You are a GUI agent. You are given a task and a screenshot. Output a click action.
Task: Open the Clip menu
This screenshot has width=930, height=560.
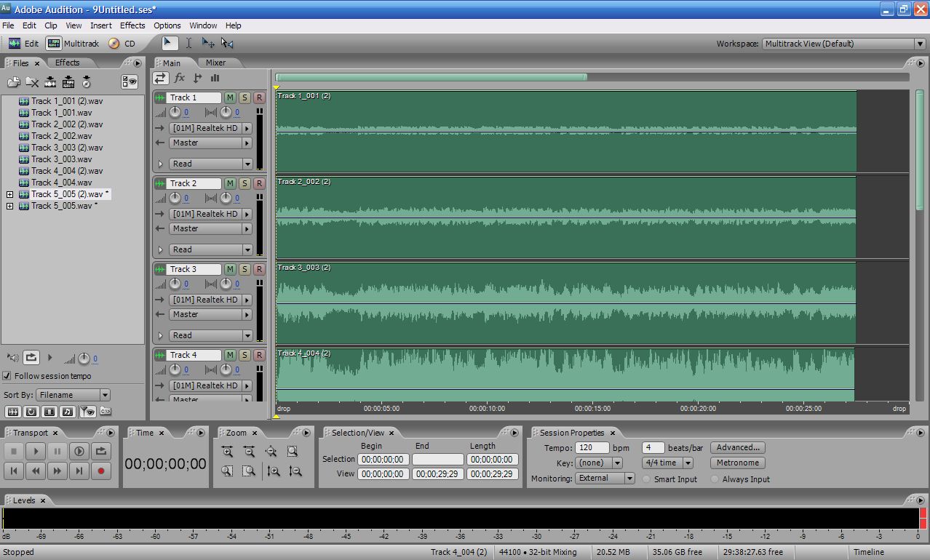point(50,25)
